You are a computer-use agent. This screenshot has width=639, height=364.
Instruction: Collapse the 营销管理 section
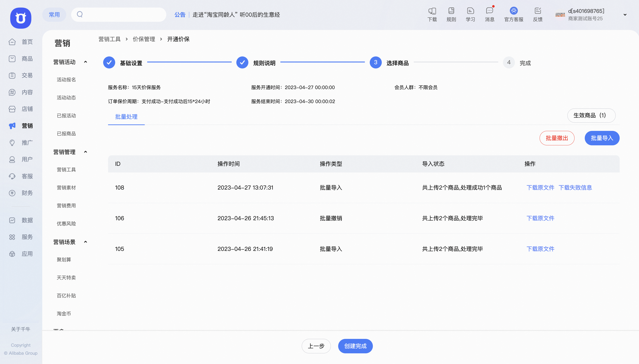click(x=86, y=152)
